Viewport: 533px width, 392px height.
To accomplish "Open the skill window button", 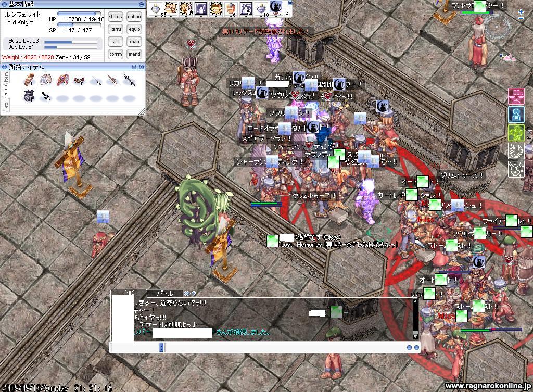I will click(x=116, y=42).
